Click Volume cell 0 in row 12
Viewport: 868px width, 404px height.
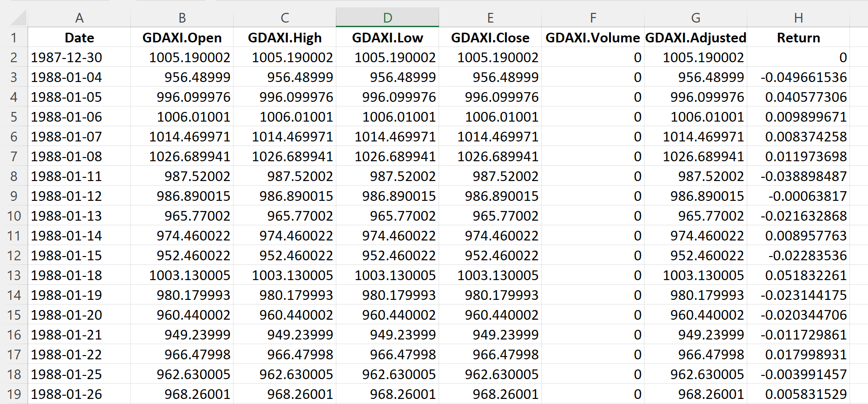pos(593,255)
